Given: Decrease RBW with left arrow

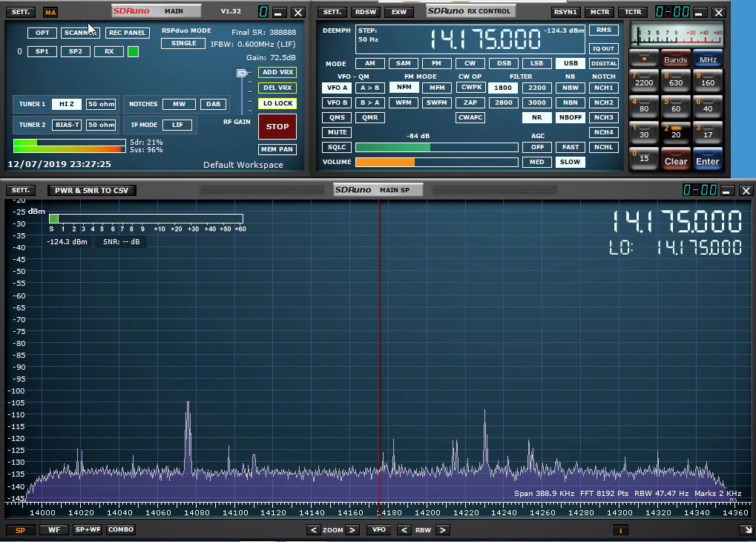Looking at the screenshot, I should [x=404, y=530].
